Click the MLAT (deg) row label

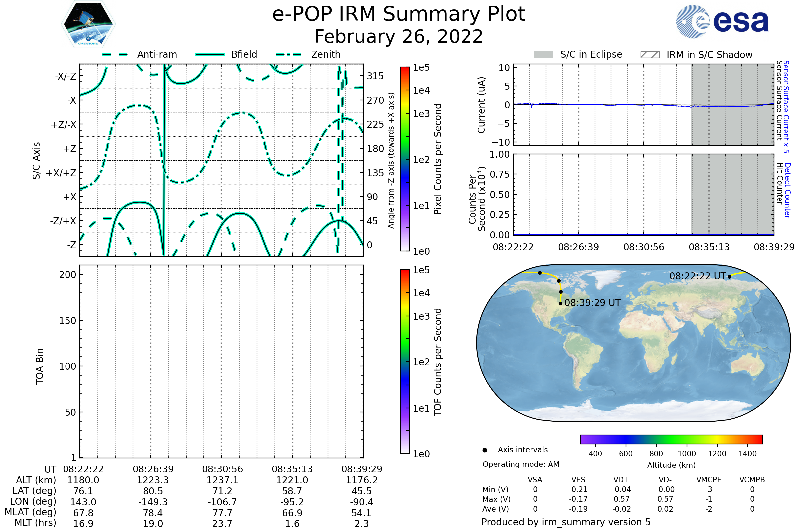pyautogui.click(x=30, y=512)
